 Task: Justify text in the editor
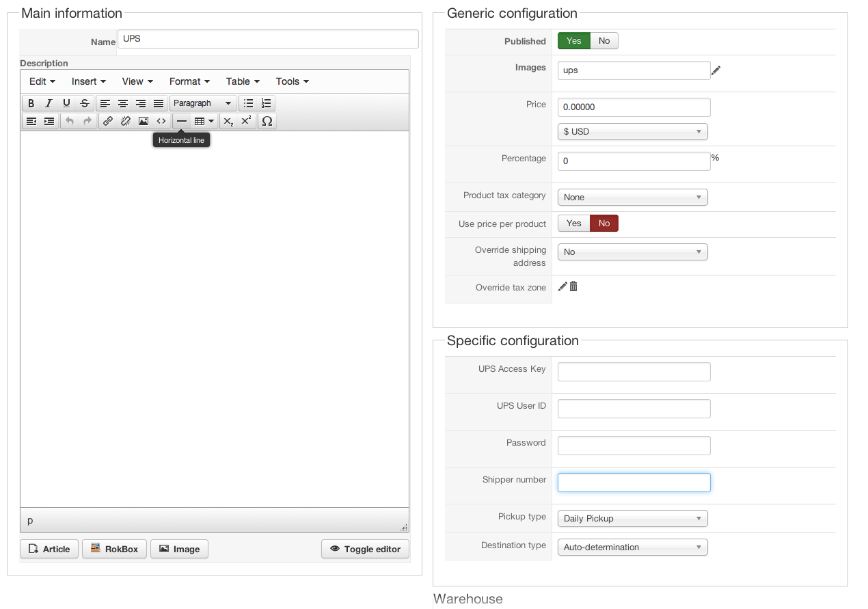(159, 103)
